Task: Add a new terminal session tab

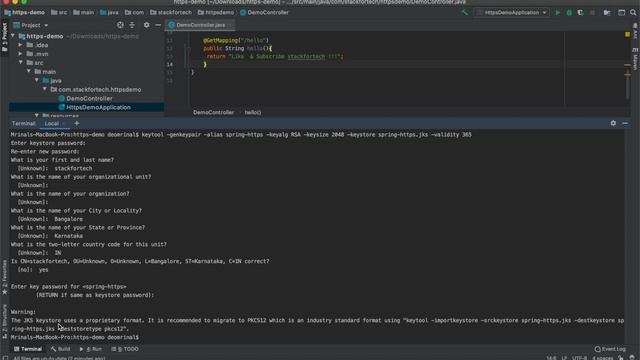Action: pos(77,123)
